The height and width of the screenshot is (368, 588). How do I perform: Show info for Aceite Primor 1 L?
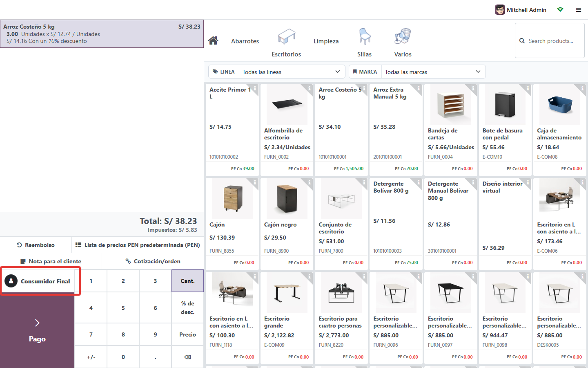(x=255, y=88)
